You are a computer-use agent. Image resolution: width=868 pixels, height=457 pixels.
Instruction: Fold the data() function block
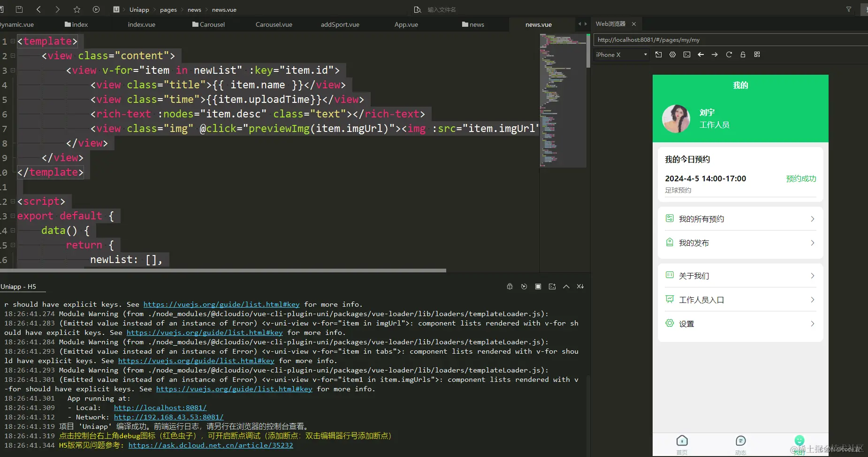click(13, 231)
